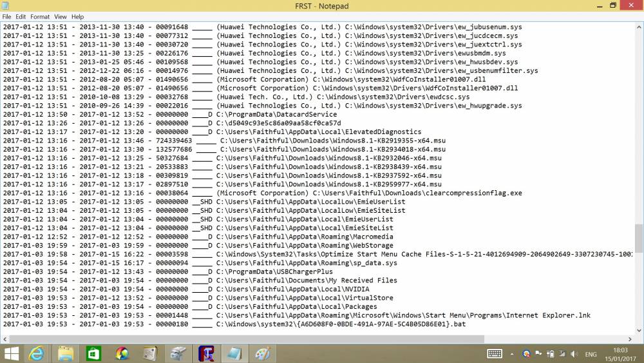The width and height of the screenshot is (644, 363).
Task: Click the Local\NVIDIA line
Action: click(x=186, y=289)
